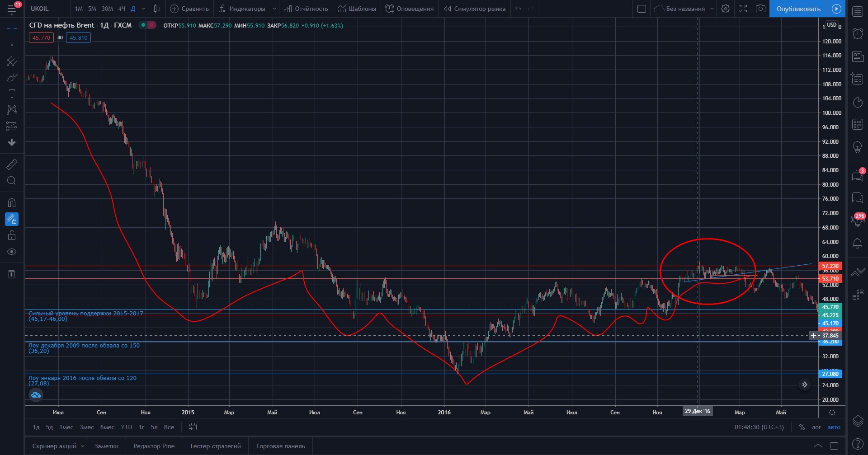Image resolution: width=868 pixels, height=455 pixels.
Task: Select the Zoom In magnifier tool
Action: click(12, 181)
